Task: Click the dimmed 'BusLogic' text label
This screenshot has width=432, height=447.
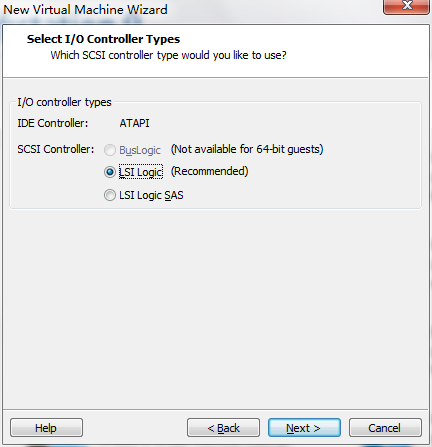Action: click(140, 150)
